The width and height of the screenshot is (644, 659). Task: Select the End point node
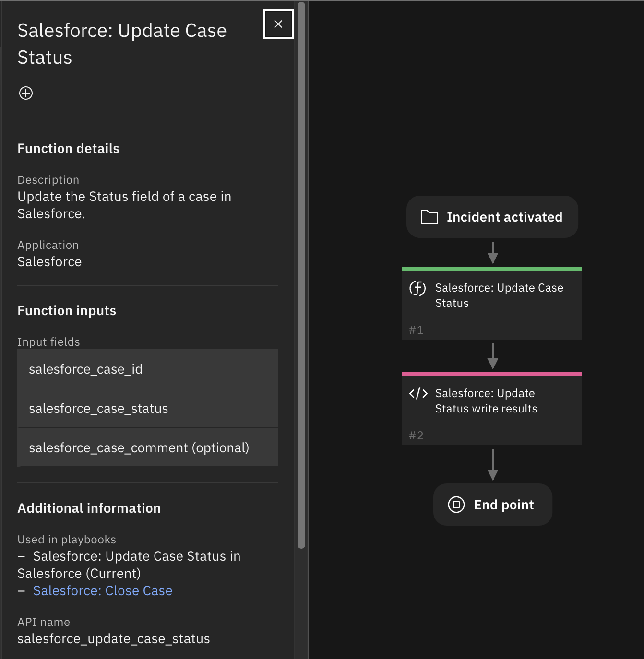click(493, 505)
